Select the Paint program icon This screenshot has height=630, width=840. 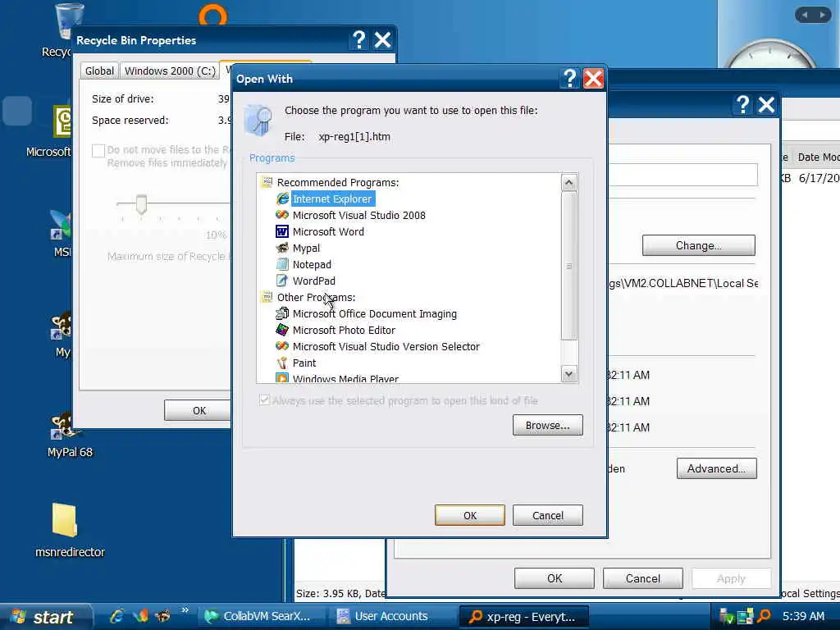[x=282, y=363]
